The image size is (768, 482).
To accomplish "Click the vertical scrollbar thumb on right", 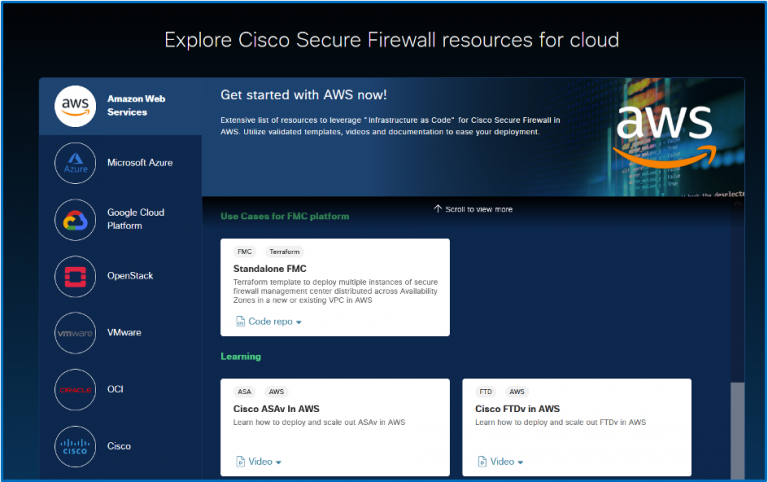I will (x=738, y=430).
